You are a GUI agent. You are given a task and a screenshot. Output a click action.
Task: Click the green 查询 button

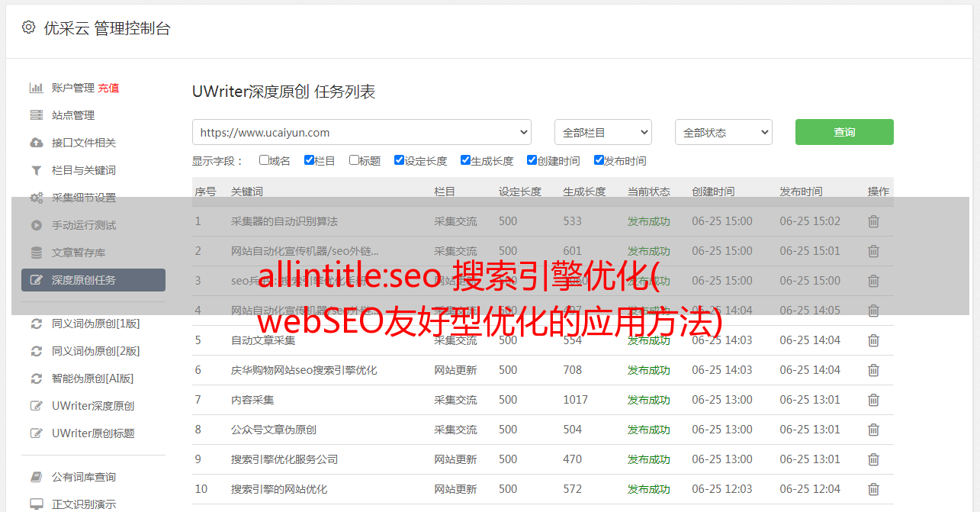pos(844,132)
